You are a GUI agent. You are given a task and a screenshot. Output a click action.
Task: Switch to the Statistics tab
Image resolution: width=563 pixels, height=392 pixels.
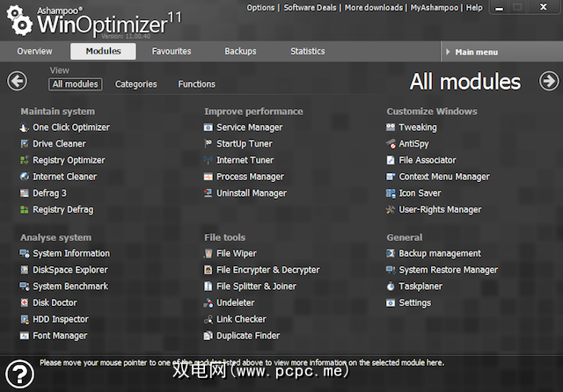(307, 51)
